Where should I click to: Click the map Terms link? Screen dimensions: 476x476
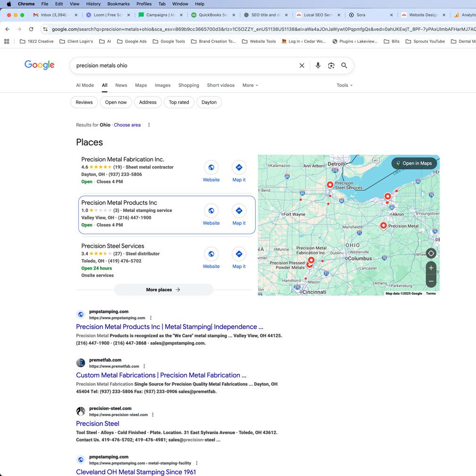coord(431,294)
